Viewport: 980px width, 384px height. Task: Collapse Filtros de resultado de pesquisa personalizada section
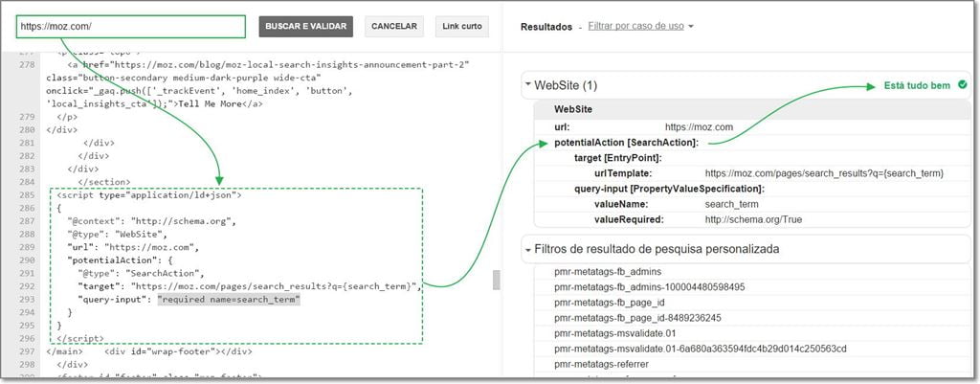coord(528,249)
